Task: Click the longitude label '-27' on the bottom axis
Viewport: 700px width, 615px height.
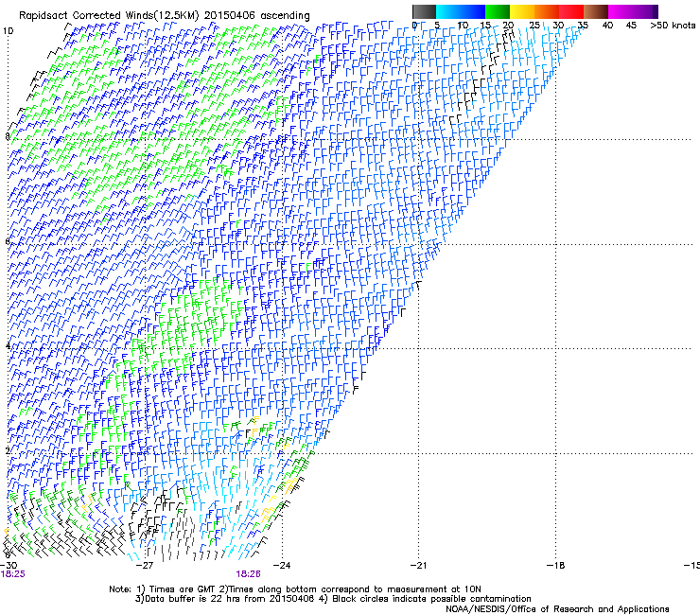Action: 144,566
